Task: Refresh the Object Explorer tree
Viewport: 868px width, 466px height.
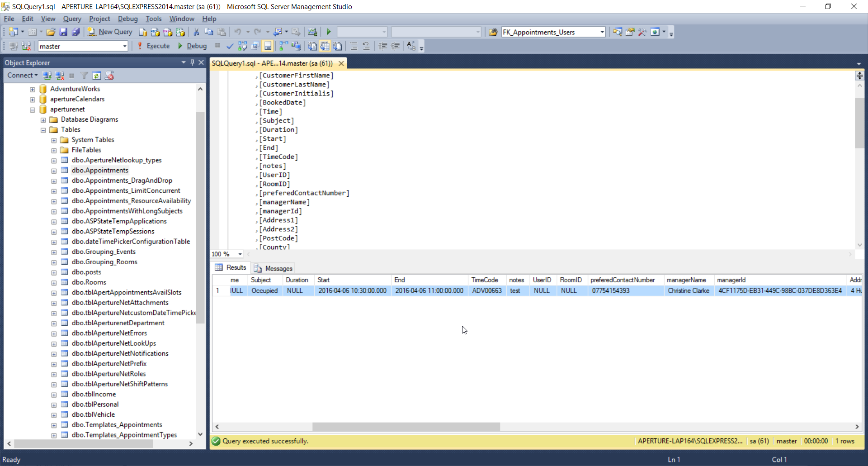Action: click(x=96, y=76)
